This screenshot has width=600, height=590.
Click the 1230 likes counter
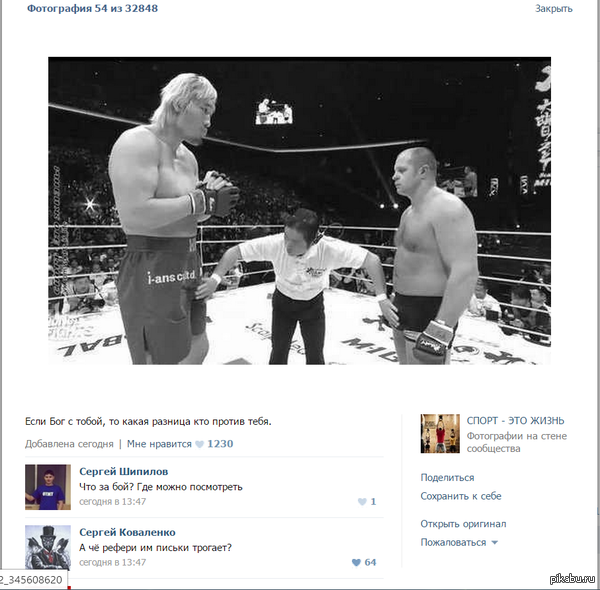pyautogui.click(x=220, y=444)
